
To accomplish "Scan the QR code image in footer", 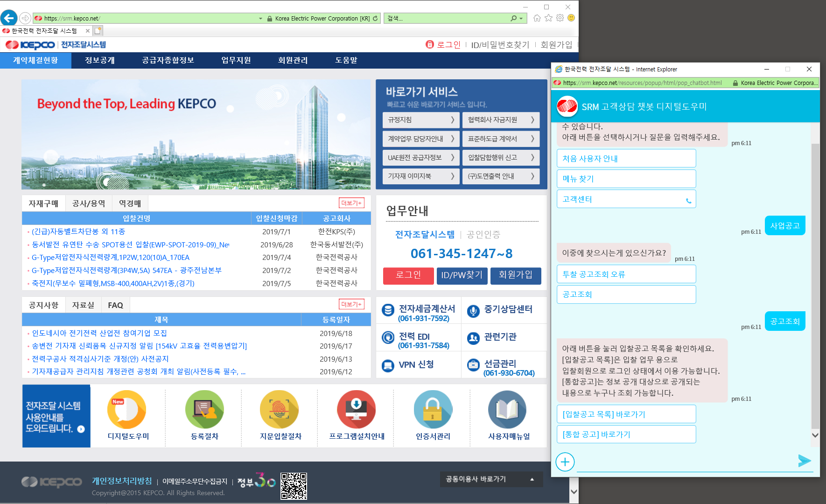I will pyautogui.click(x=294, y=486).
